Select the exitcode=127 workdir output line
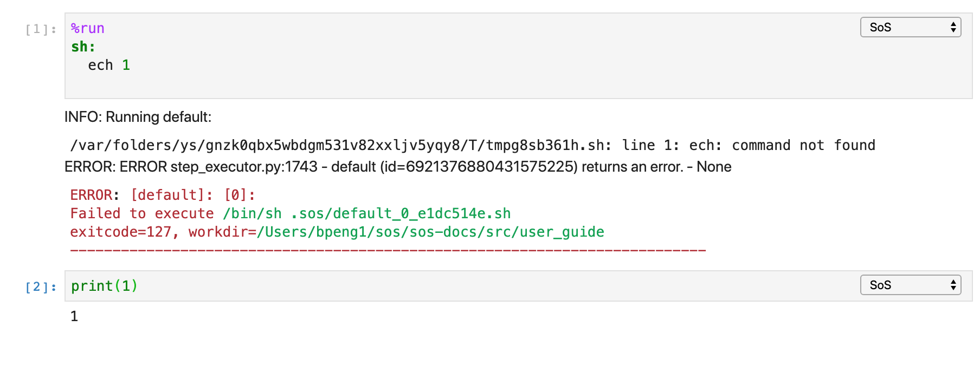The image size is (980, 365). pos(336,231)
